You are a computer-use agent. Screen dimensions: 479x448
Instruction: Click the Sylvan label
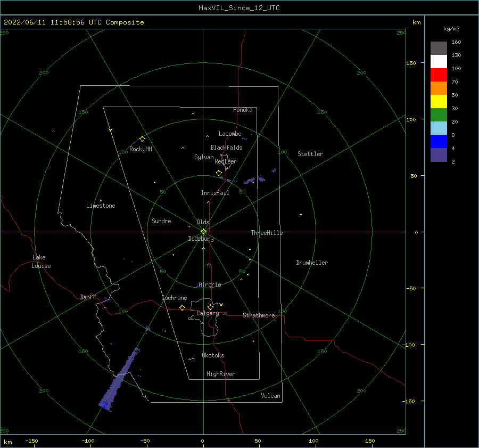tap(204, 157)
